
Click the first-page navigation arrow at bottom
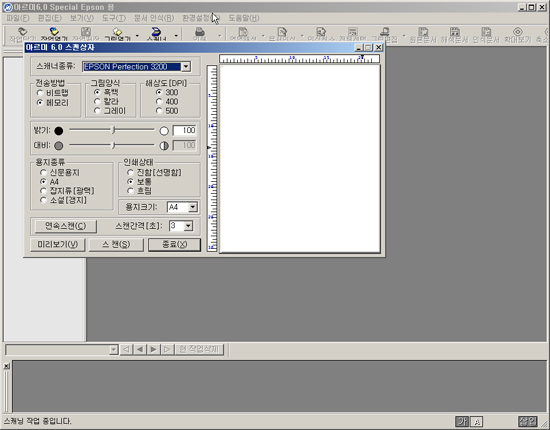126,349
